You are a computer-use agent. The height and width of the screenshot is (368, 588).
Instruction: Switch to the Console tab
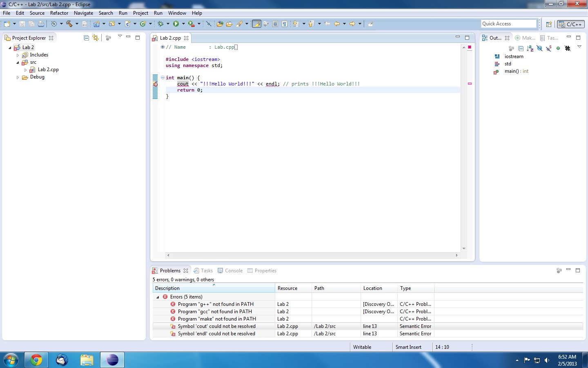pos(230,271)
